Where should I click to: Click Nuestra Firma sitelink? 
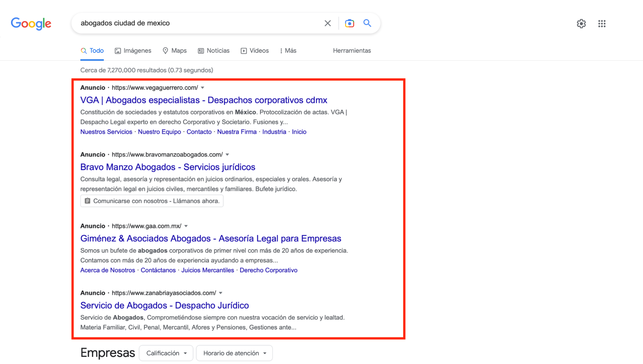[x=237, y=132]
